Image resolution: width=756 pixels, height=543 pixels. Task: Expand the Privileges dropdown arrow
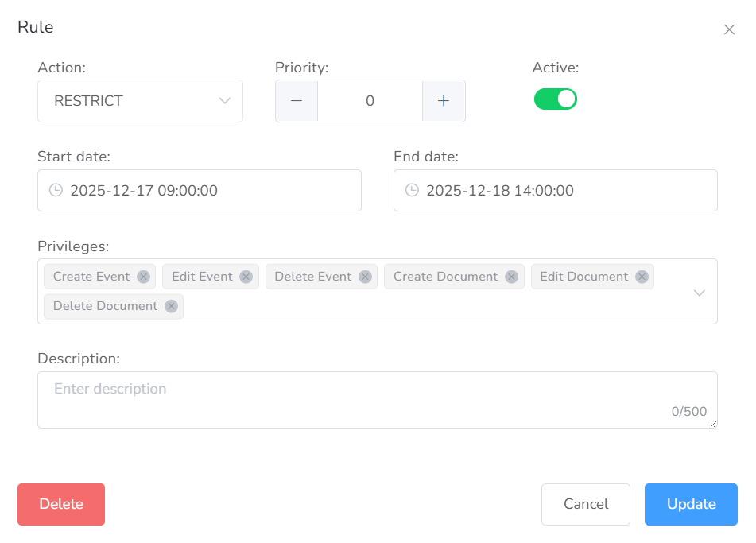(699, 292)
